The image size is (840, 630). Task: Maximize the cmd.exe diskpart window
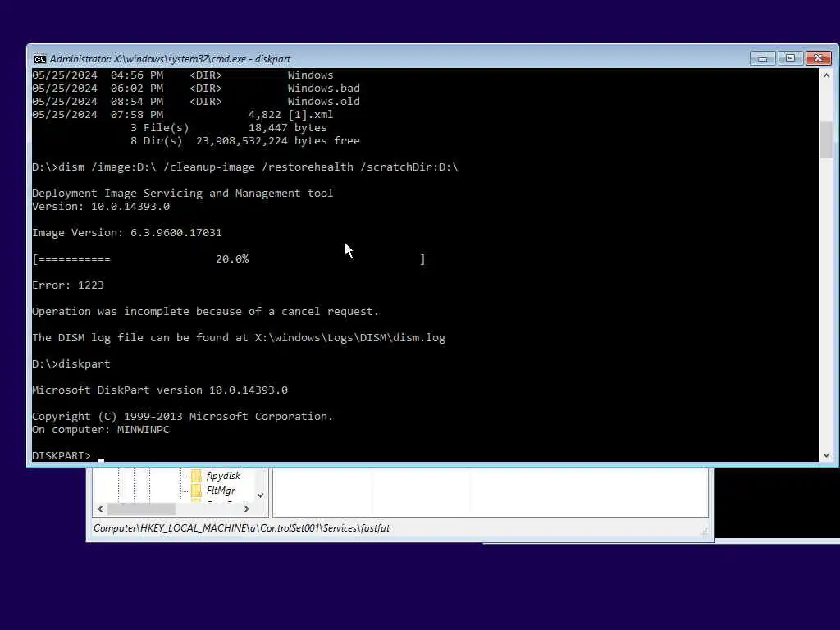[790, 58]
